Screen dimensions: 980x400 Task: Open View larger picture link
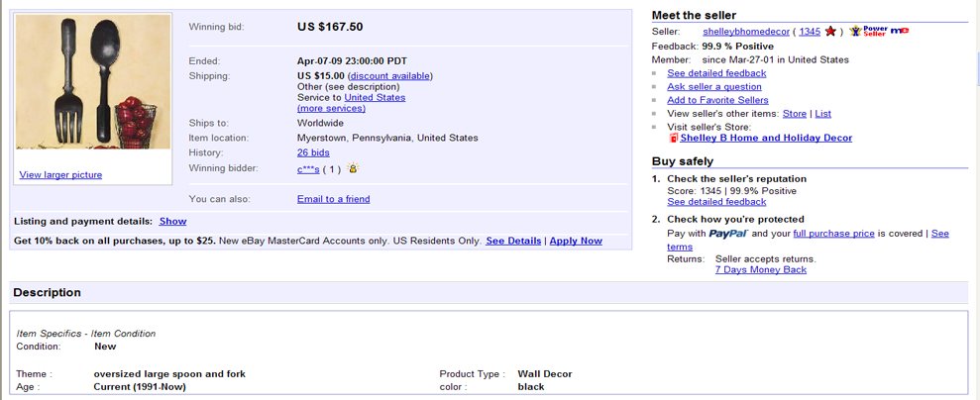coord(60,174)
